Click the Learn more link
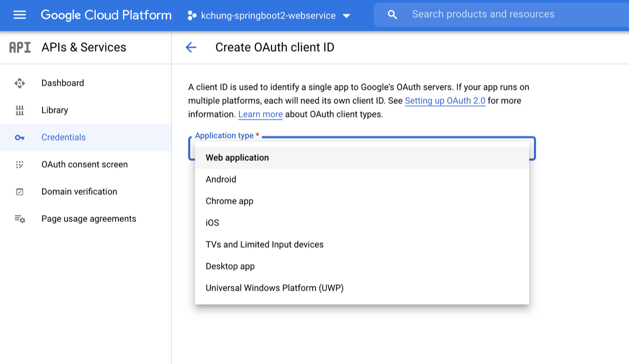Viewport: 629px width, 364px height. pos(260,115)
